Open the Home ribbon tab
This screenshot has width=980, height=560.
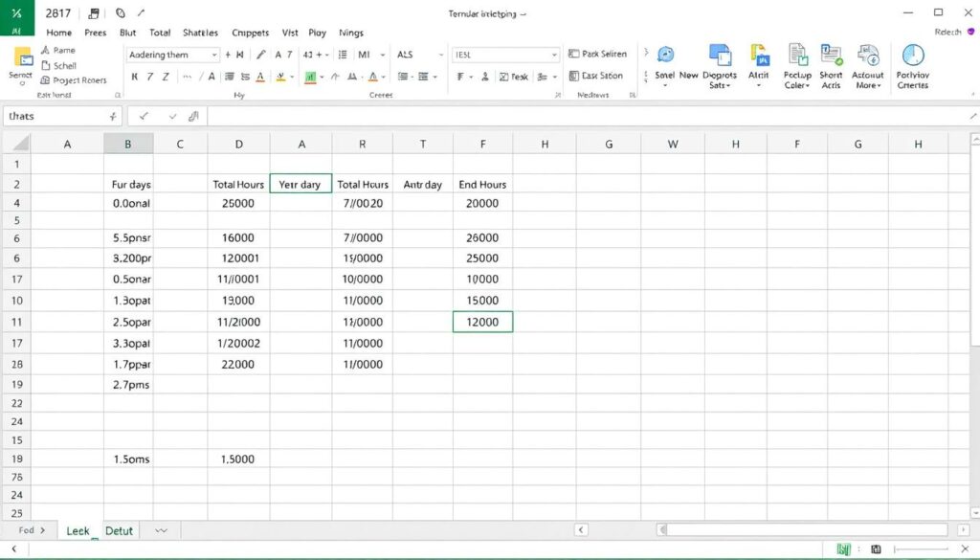58,33
